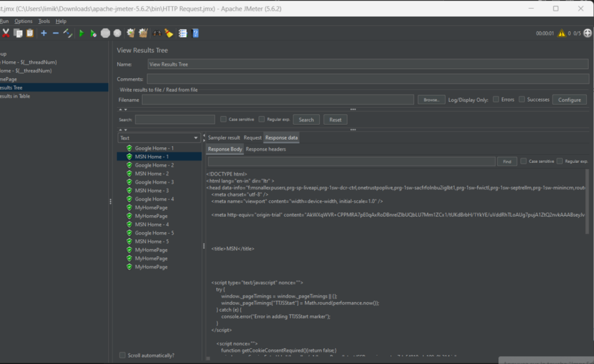Click the Add plus toolbar icon
This screenshot has height=364, width=594.
[44, 34]
